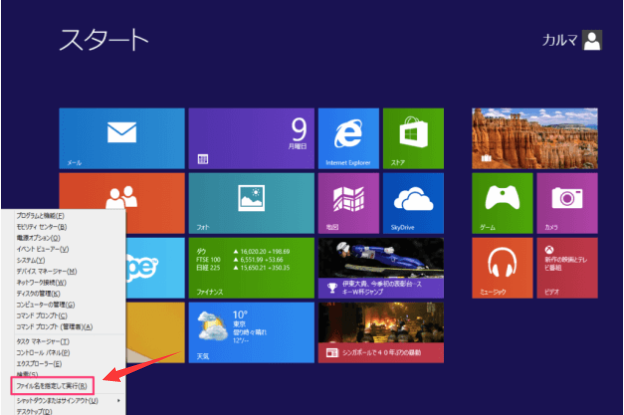The image size is (624, 415).
Task: Select システム(Y) menu item
Action: [31, 260]
